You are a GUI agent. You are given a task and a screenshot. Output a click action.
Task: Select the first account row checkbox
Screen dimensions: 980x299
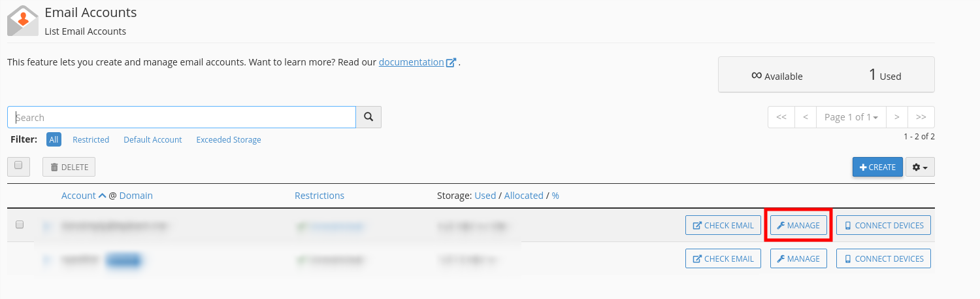click(x=20, y=224)
